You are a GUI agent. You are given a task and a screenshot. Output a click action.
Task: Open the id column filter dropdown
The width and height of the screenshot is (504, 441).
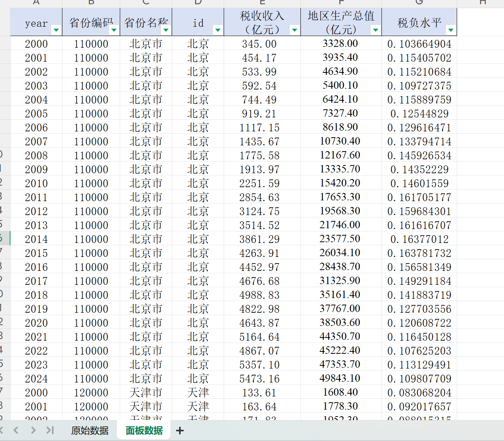point(218,30)
